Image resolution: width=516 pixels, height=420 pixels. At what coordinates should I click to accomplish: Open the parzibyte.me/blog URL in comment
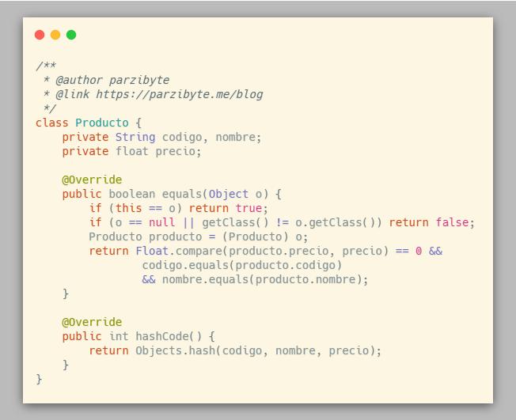180,94
